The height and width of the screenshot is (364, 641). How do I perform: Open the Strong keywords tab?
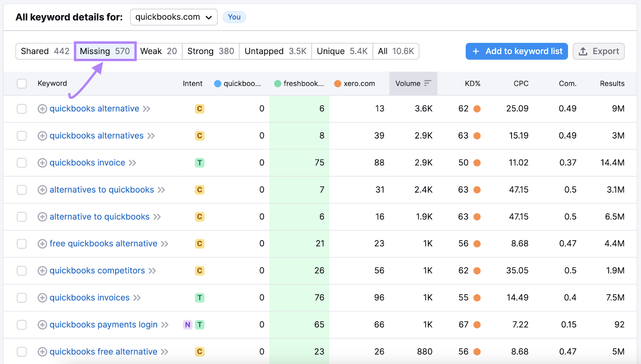pos(210,51)
